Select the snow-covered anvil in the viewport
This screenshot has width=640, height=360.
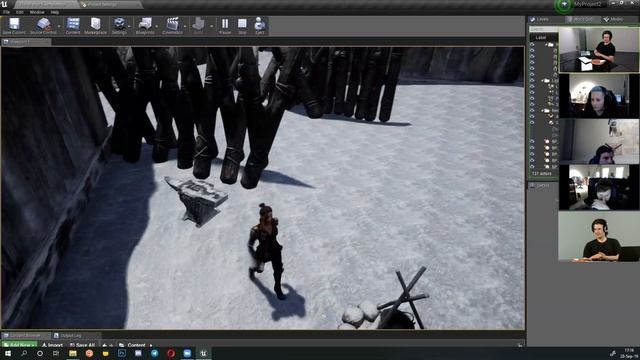click(x=197, y=201)
